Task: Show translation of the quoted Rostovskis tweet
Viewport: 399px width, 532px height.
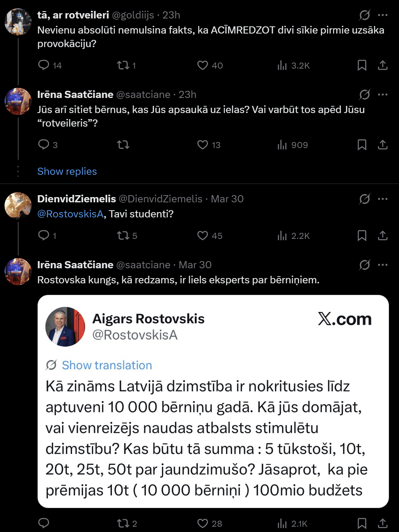Action: [x=107, y=365]
